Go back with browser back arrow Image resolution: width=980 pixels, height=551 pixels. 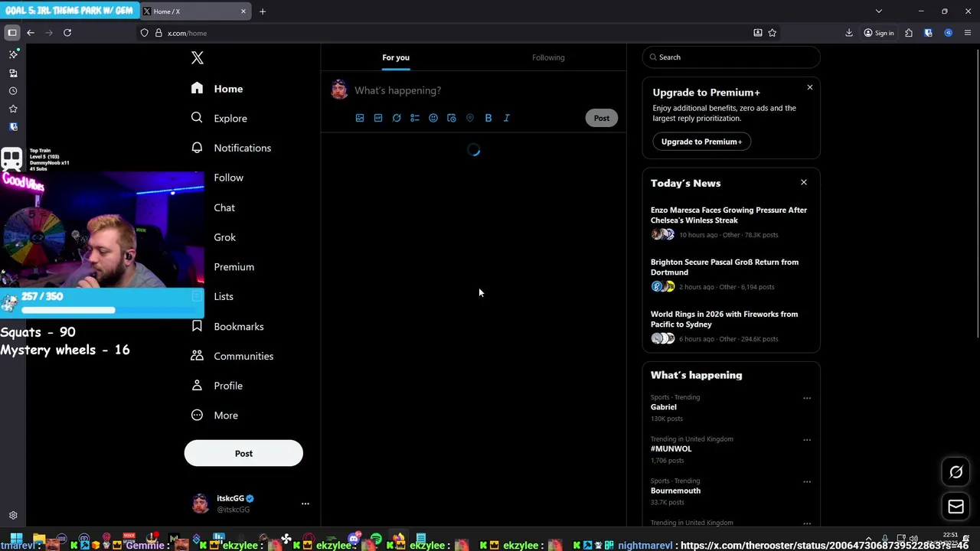[x=31, y=33]
